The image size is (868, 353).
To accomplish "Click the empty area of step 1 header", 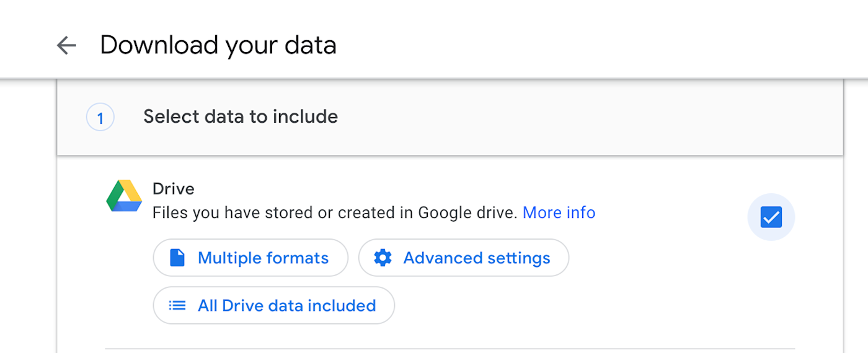I will click(x=589, y=117).
